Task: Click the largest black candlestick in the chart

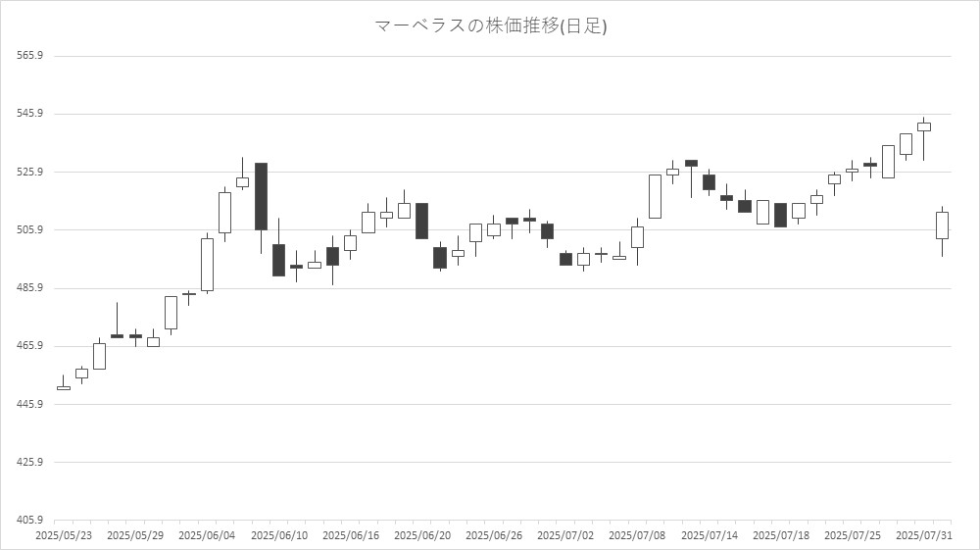Action: coord(261,196)
